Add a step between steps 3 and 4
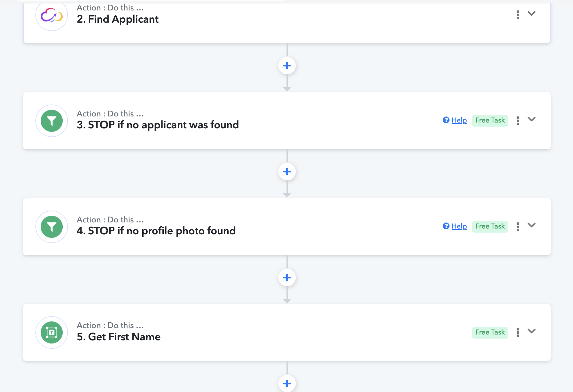The width and height of the screenshot is (573, 392). pyautogui.click(x=287, y=172)
